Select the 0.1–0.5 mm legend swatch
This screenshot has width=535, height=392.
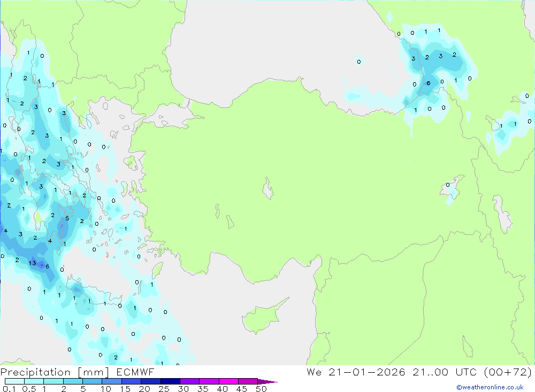14,381
